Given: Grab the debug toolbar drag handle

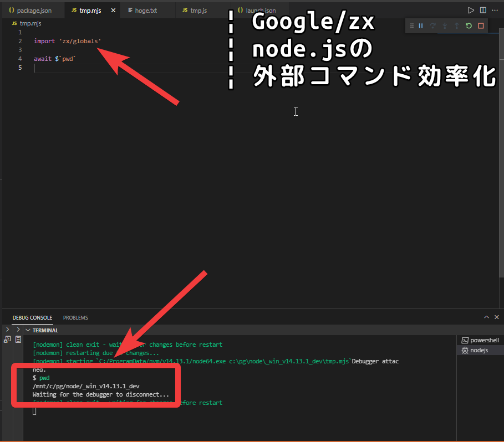Looking at the screenshot, I should (x=411, y=26).
